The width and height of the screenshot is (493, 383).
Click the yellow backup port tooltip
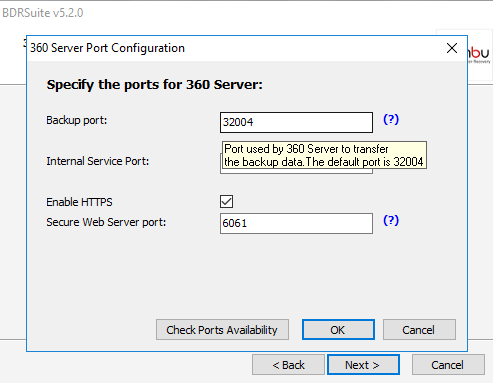pos(324,155)
